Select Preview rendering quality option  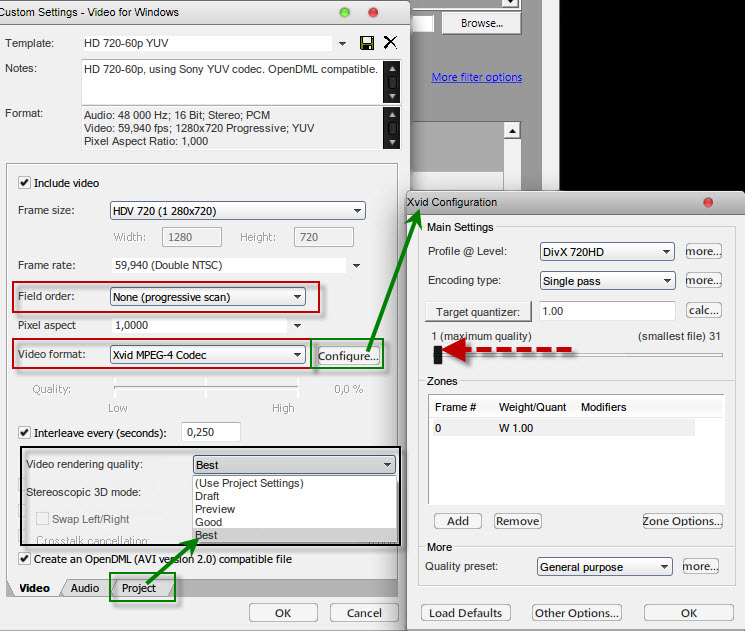point(214,509)
